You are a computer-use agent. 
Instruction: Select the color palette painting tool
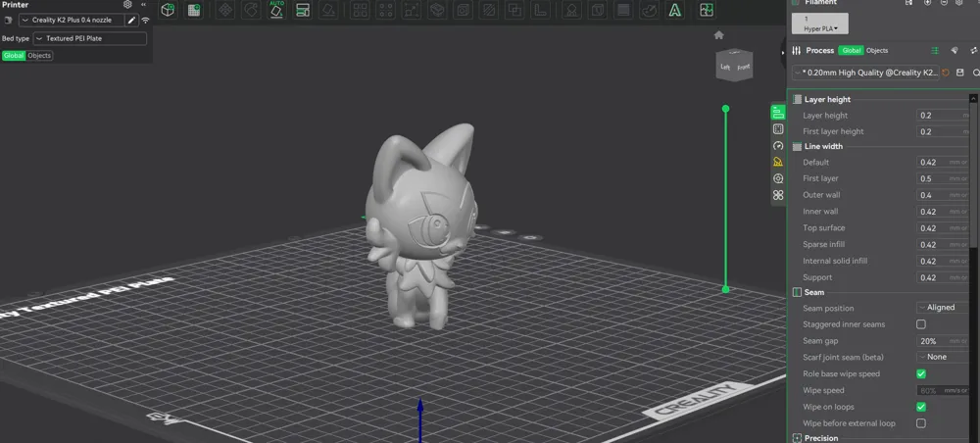pos(650,10)
